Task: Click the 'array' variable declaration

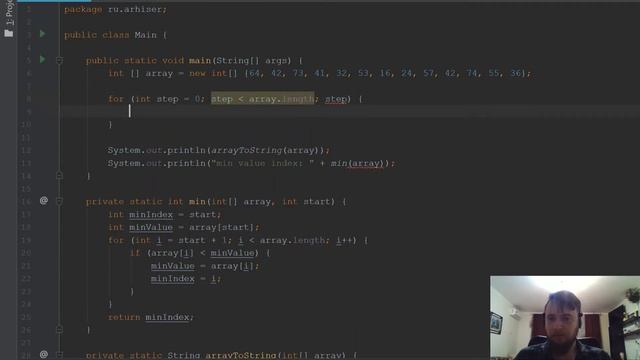Action: pos(159,73)
